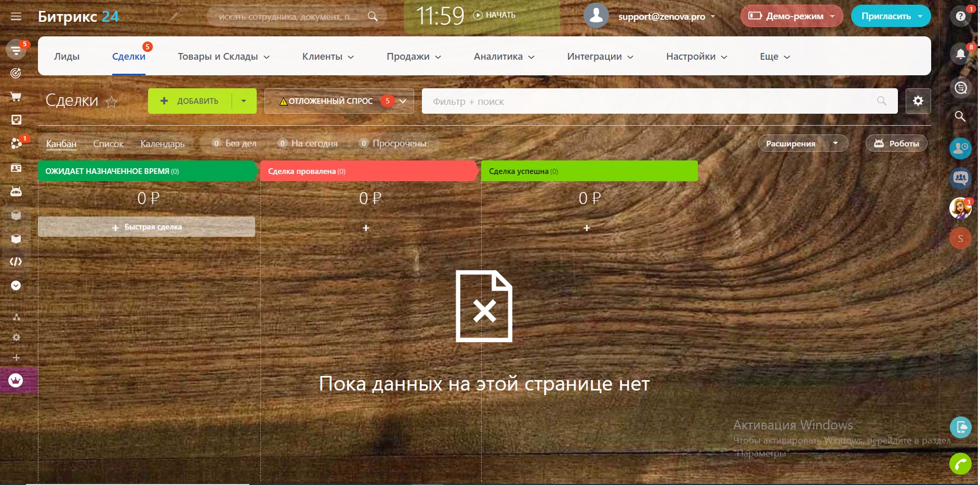Expand the Клиенты menu

[328, 57]
